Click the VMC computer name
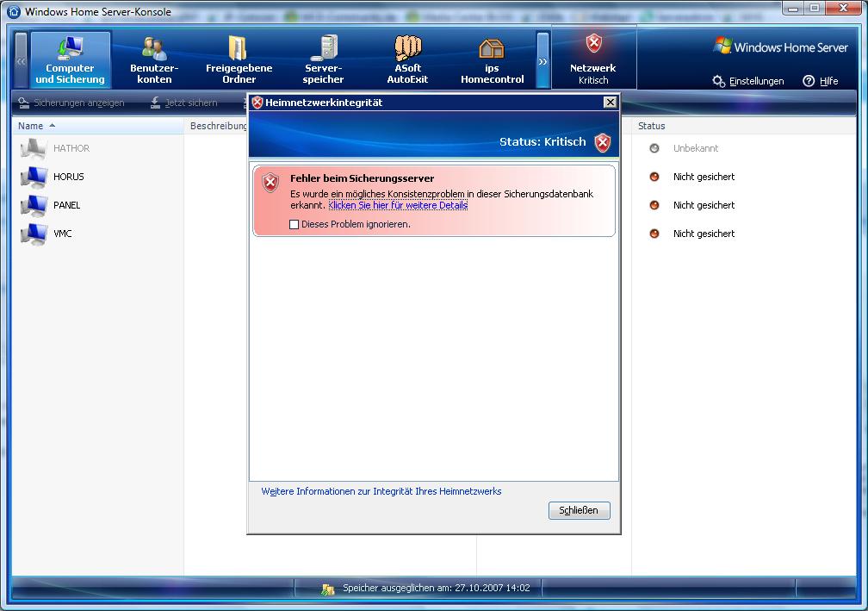This screenshot has height=611, width=868. tap(63, 234)
